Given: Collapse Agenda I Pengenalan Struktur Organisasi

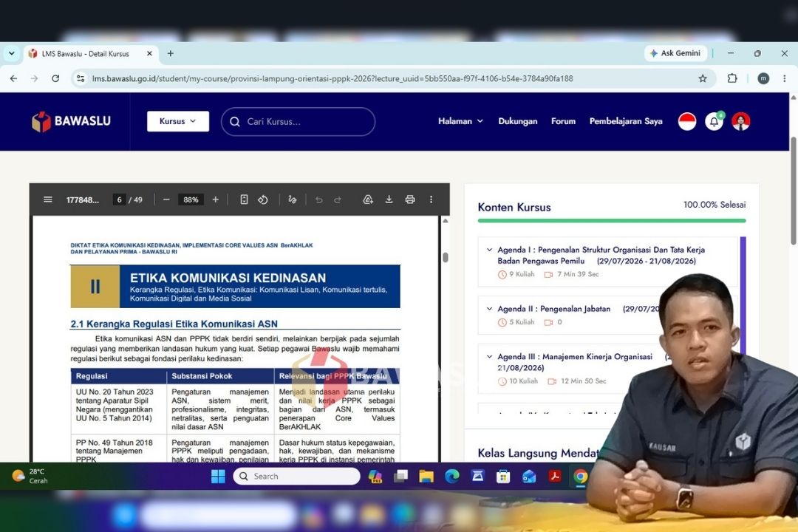Looking at the screenshot, I should 490,250.
